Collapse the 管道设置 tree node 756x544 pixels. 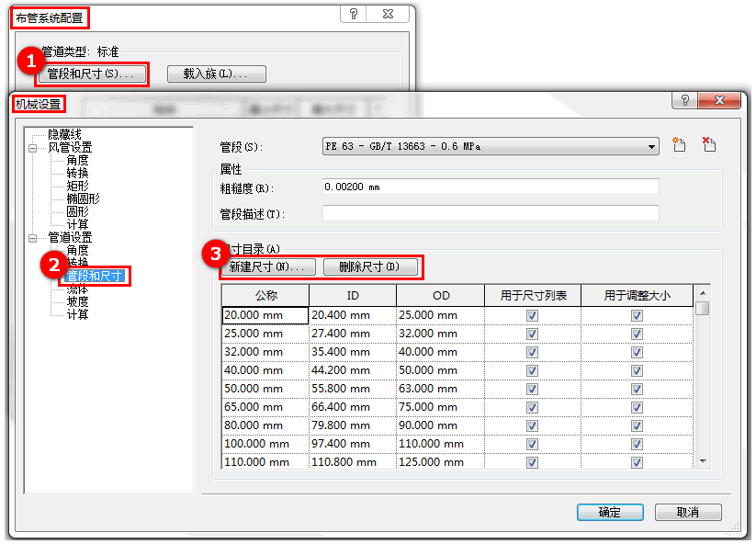pyautogui.click(x=33, y=238)
